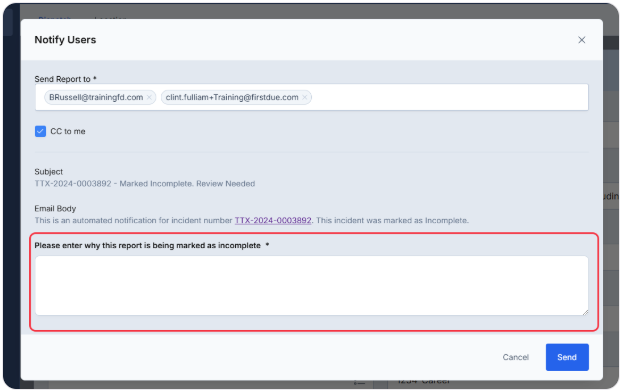Grab the text area resize handle
The width and height of the screenshot is (620, 391).
[585, 312]
